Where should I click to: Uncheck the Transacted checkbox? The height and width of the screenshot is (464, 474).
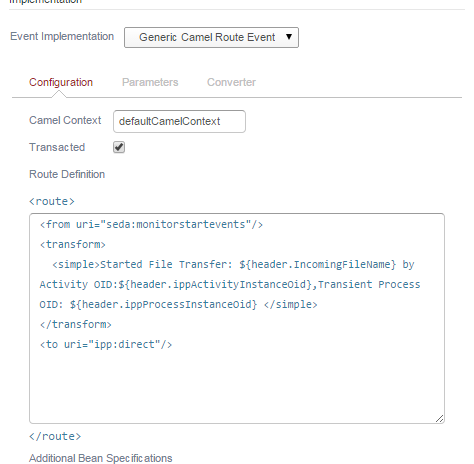119,147
